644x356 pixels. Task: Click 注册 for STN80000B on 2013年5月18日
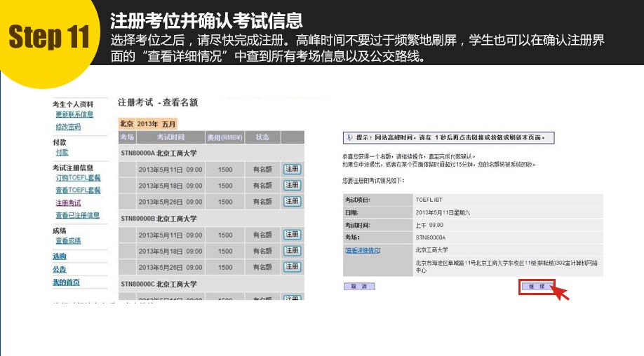[292, 250]
